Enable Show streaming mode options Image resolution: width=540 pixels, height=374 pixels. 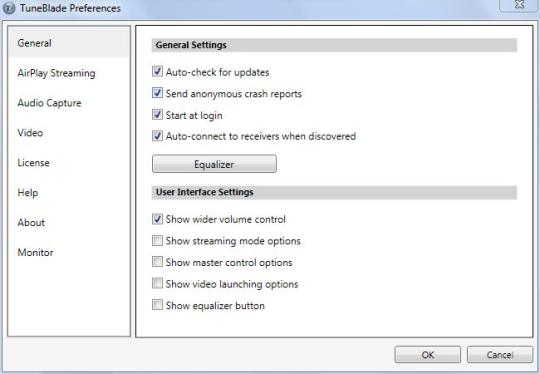point(157,240)
